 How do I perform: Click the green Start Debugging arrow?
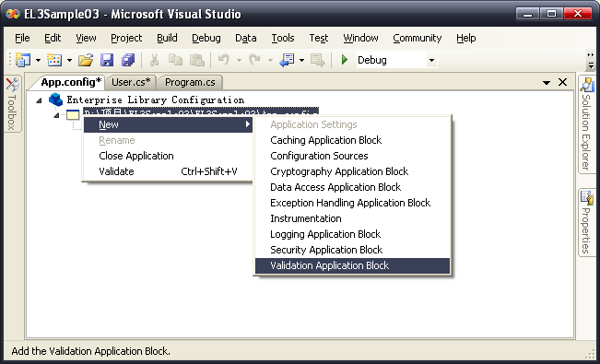(345, 60)
